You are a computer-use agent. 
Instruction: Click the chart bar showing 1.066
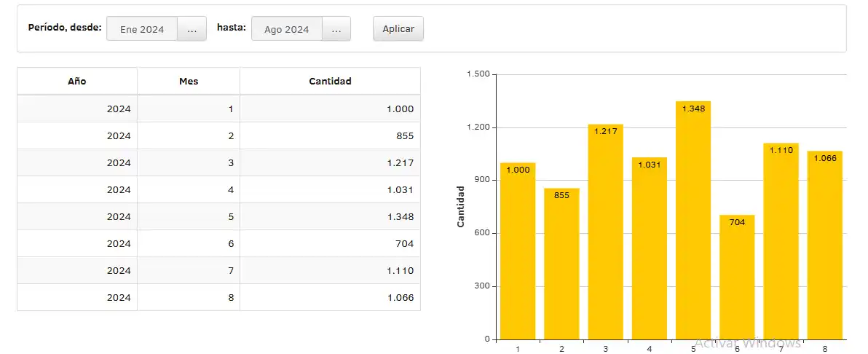coord(824,248)
